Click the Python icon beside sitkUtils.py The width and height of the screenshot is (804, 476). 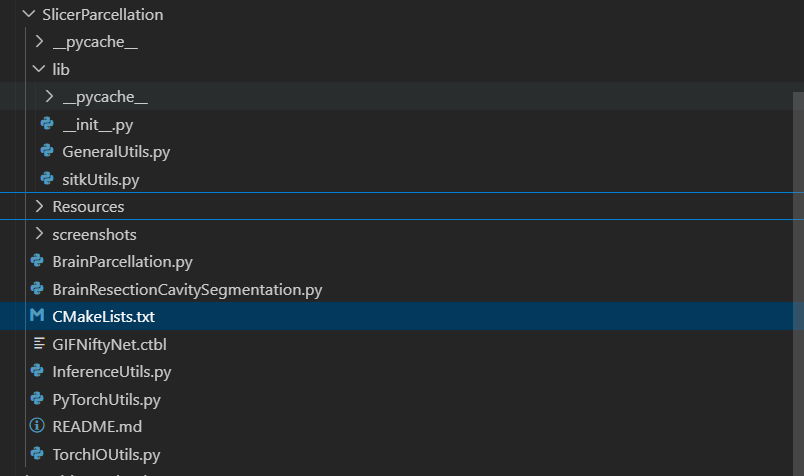[x=47, y=178]
